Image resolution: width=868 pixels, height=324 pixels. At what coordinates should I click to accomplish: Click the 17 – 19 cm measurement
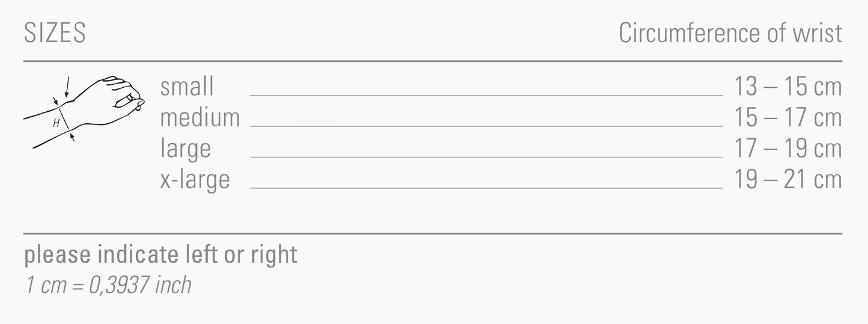pos(788,149)
